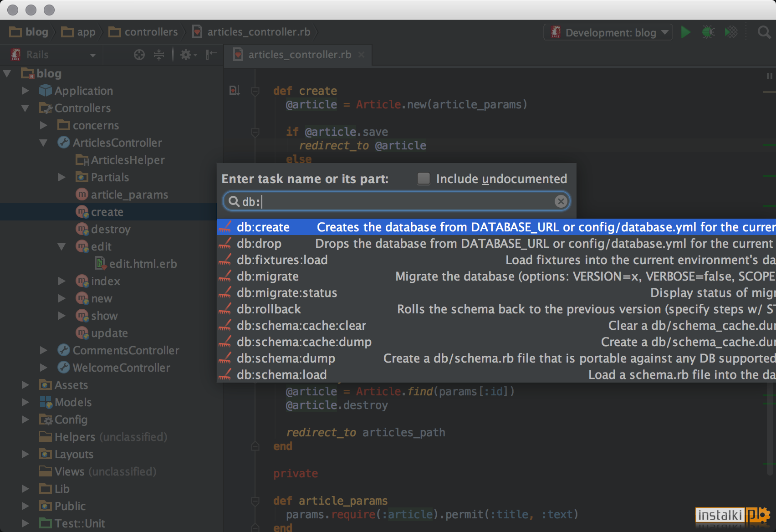The image size is (776, 532).
Task: Select the articles_controller.rb editor tab
Action: [x=299, y=55]
